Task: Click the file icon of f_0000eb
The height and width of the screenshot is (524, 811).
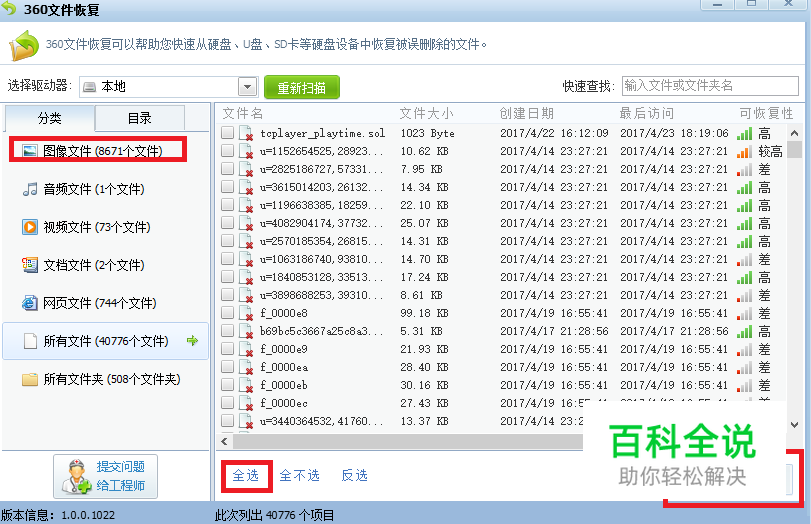Action: (246, 385)
